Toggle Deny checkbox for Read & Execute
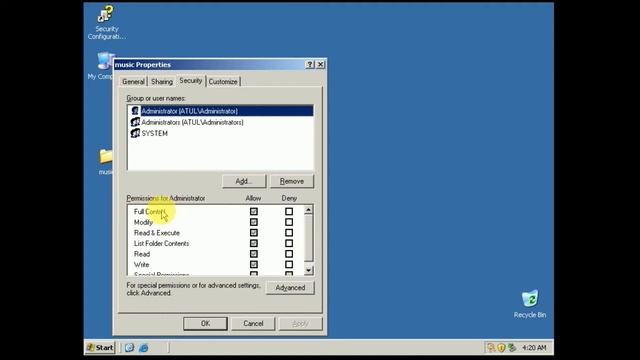This screenshot has height=360, width=640. (x=289, y=233)
